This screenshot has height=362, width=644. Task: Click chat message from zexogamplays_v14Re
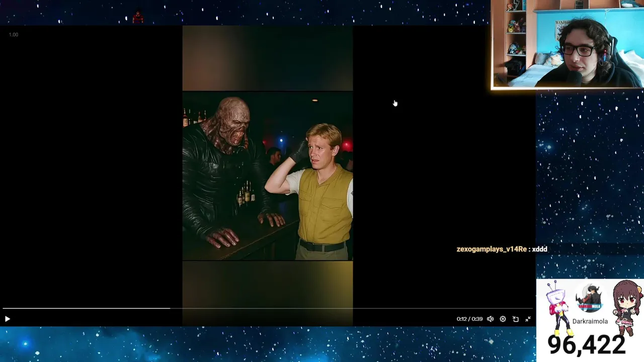[502, 249]
